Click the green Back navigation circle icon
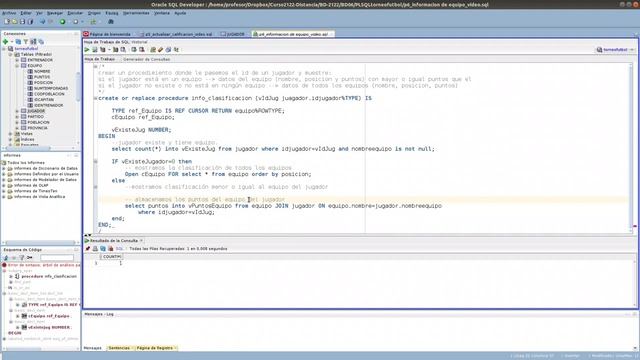 click(x=62, y=22)
